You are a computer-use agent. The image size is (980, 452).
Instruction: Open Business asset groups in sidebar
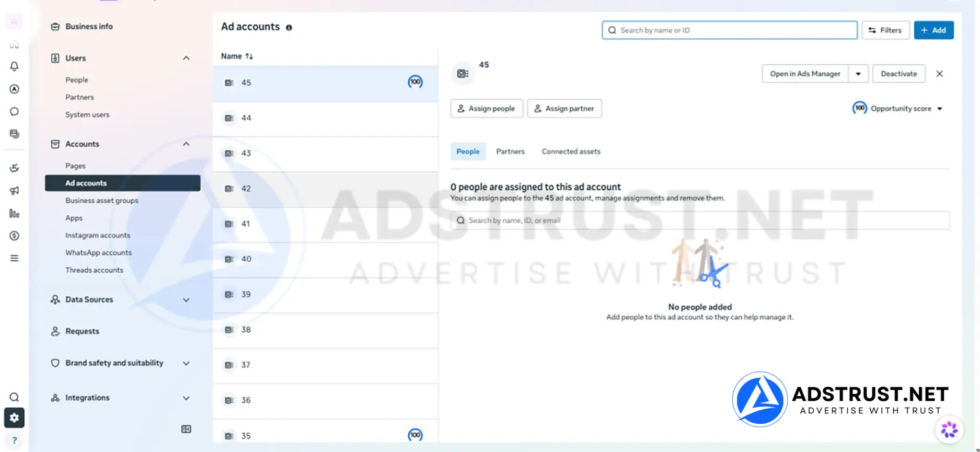[x=102, y=201]
